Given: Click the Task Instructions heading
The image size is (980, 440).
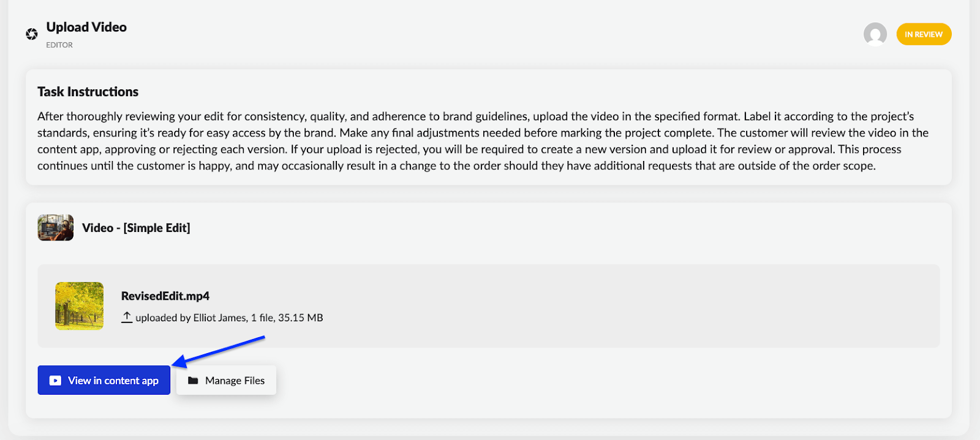Looking at the screenshot, I should coord(88,92).
